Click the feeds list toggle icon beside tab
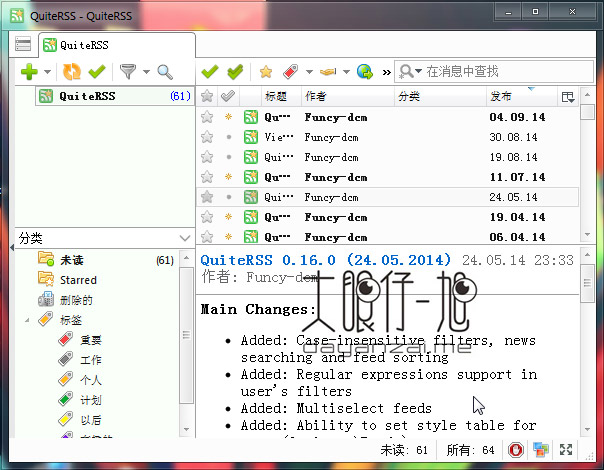604x470 pixels. (x=23, y=44)
